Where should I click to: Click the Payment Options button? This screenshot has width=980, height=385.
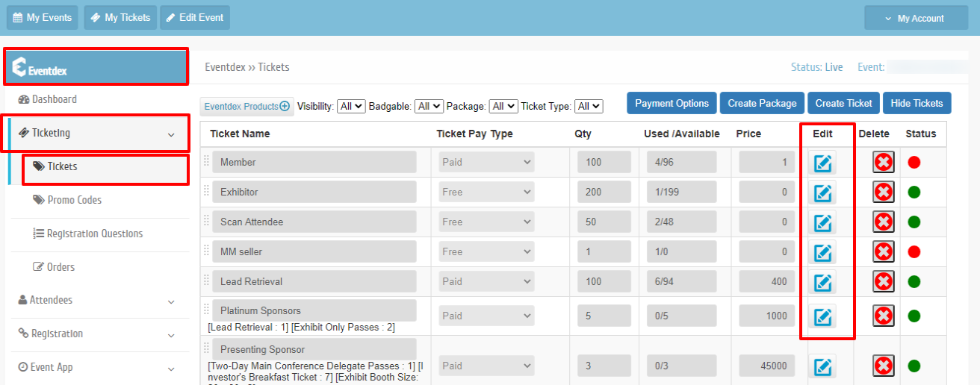click(x=672, y=104)
